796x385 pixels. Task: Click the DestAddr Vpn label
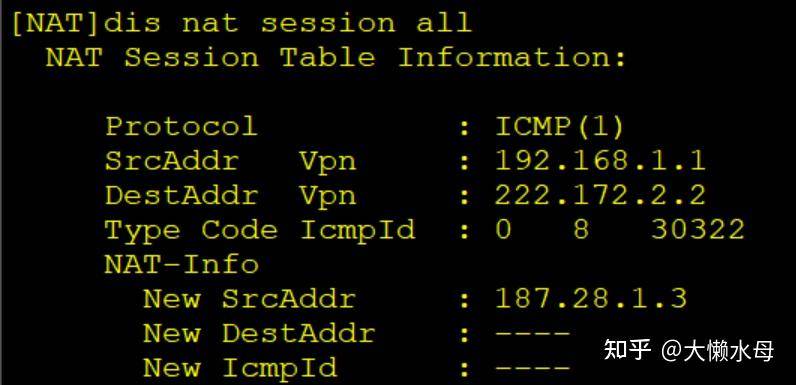click(x=230, y=196)
